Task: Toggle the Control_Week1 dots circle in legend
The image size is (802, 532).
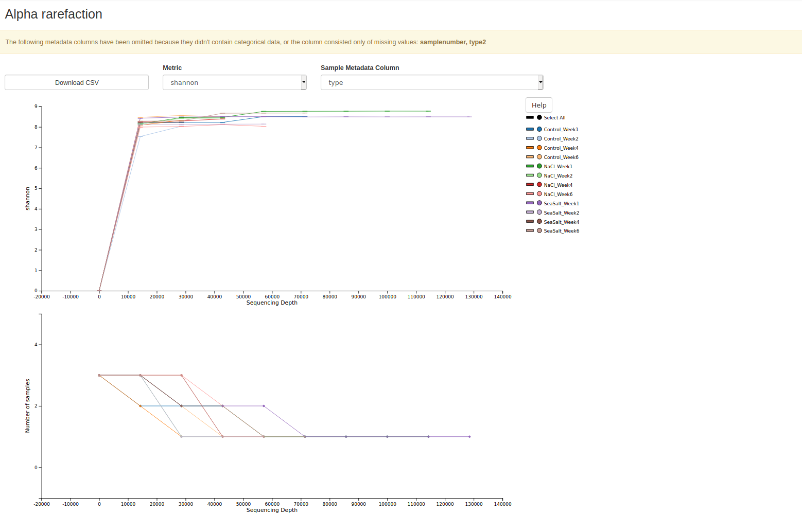Action: pos(539,129)
